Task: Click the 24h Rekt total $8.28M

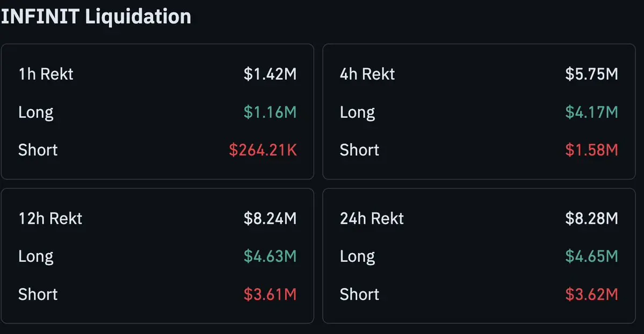Action: click(591, 218)
